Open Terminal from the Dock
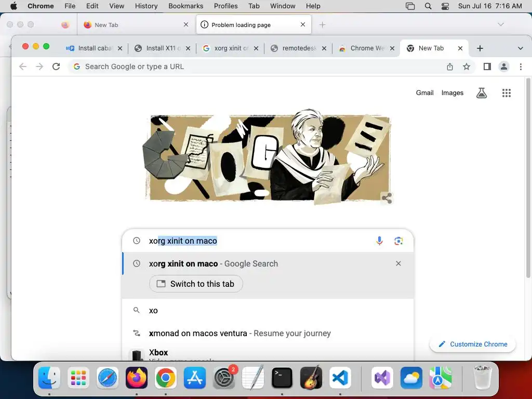The image size is (532, 399). tap(282, 378)
